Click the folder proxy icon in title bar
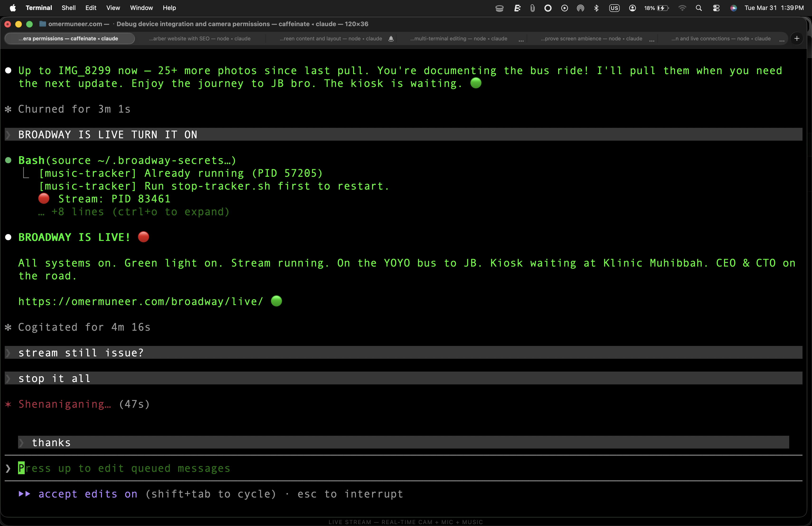This screenshot has height=526, width=812. coord(43,24)
